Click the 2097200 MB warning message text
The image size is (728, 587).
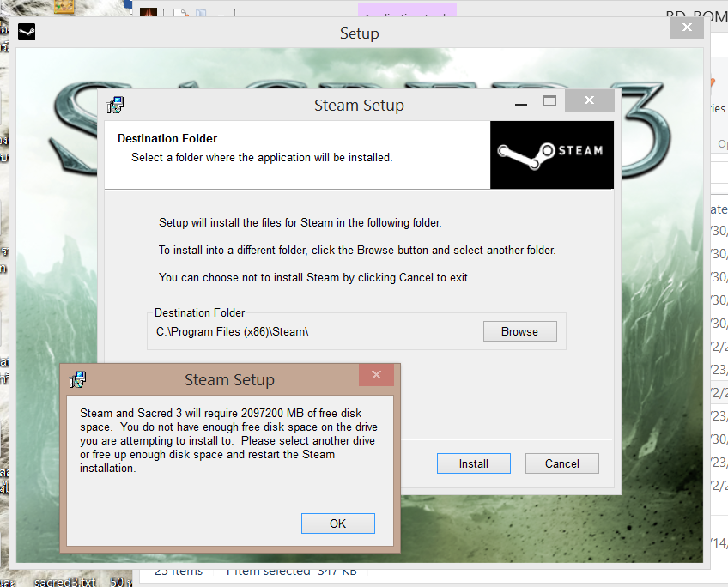point(228,440)
